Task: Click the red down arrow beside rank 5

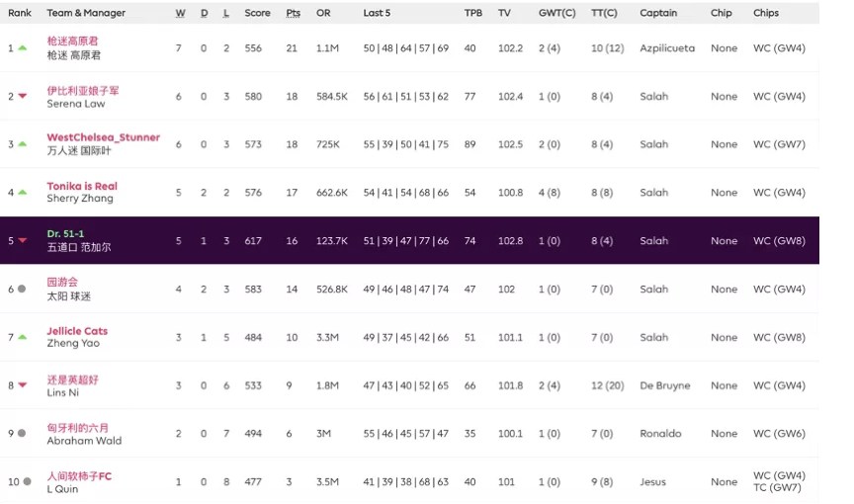Action: [22, 241]
